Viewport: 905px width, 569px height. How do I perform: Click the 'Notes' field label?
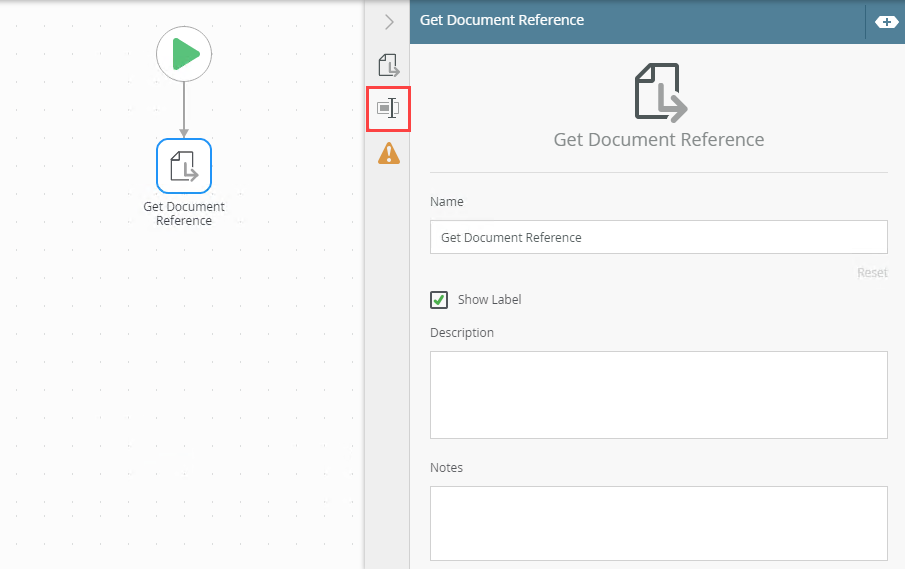446,468
